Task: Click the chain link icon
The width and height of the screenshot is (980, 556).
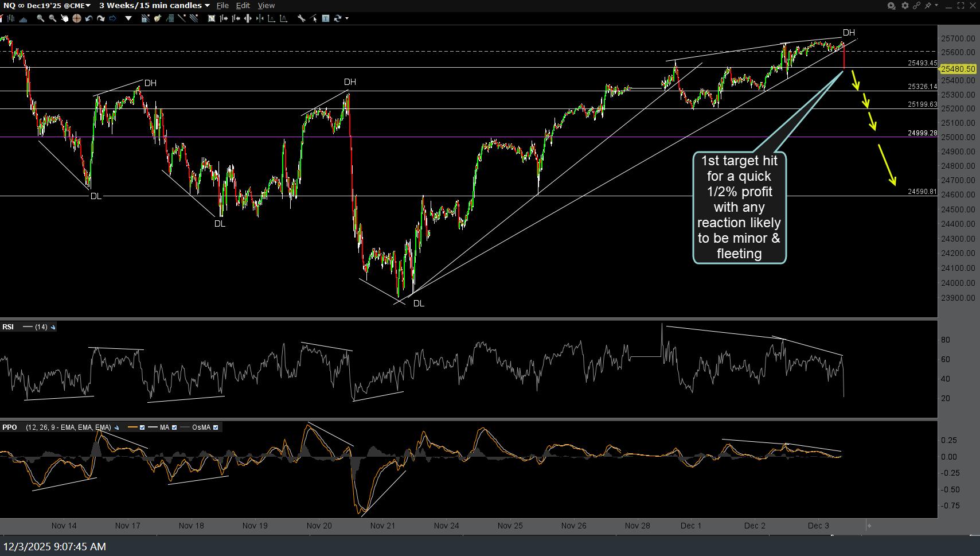Action: click(916, 6)
